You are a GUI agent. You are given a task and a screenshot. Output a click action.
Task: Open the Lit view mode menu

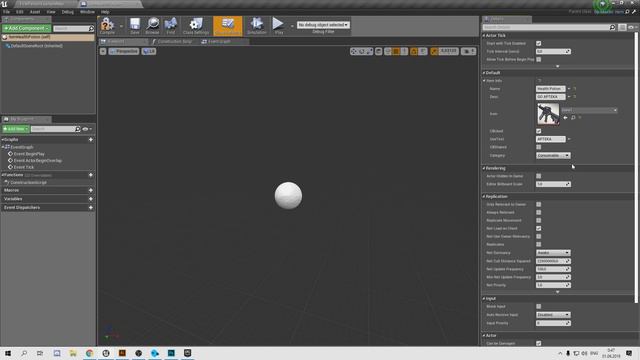[x=149, y=51]
